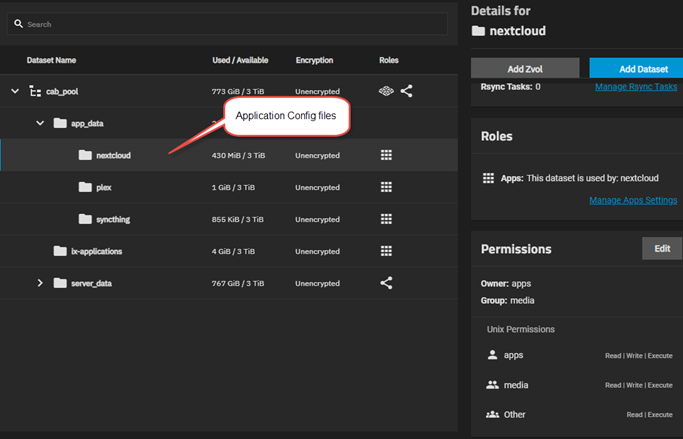Expand the server_data dataset chevron

40,283
